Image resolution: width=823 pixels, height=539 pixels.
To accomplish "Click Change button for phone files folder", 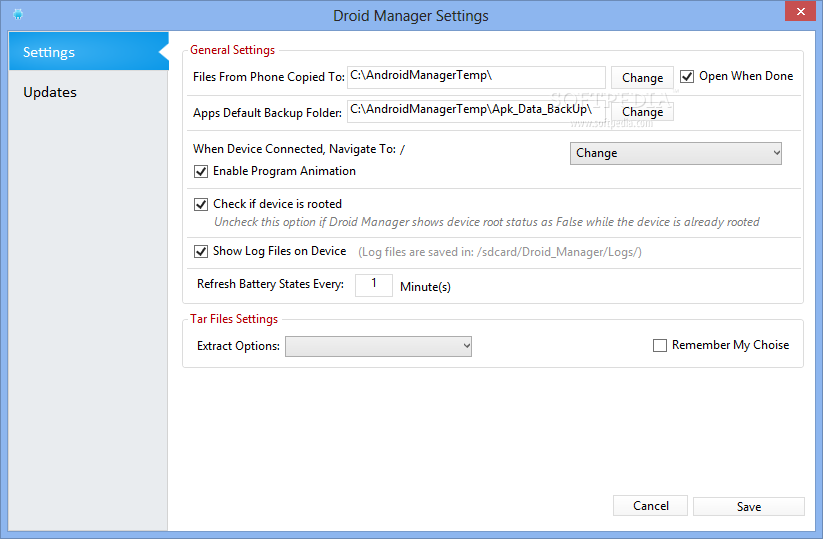I will coord(642,78).
